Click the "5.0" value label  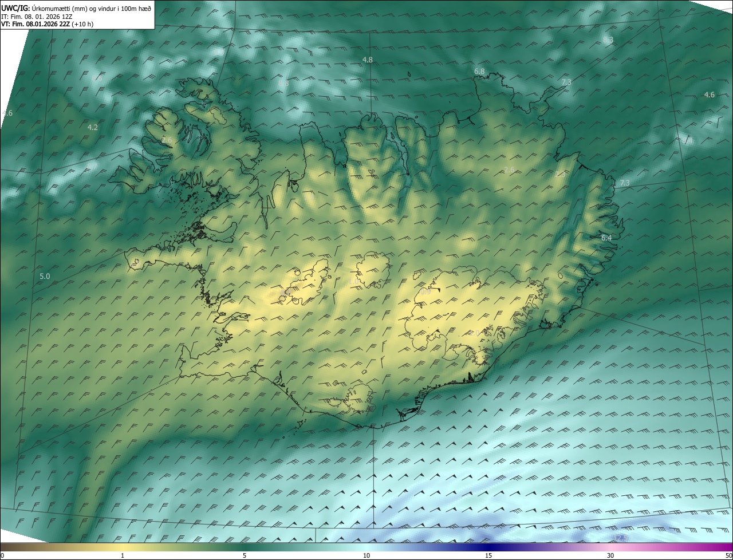(45, 277)
